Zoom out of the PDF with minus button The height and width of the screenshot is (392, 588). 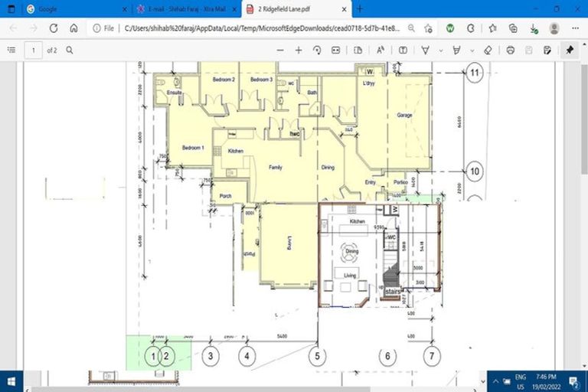tap(279, 50)
